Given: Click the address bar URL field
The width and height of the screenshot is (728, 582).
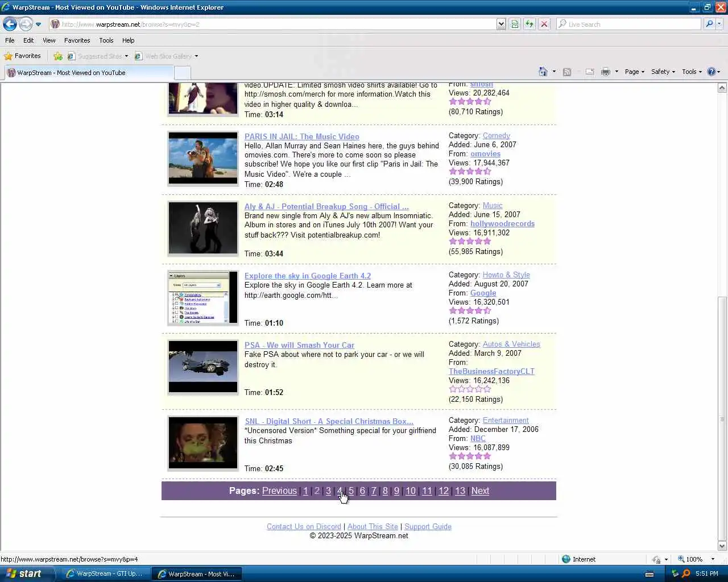Looking at the screenshot, I should tap(273, 24).
